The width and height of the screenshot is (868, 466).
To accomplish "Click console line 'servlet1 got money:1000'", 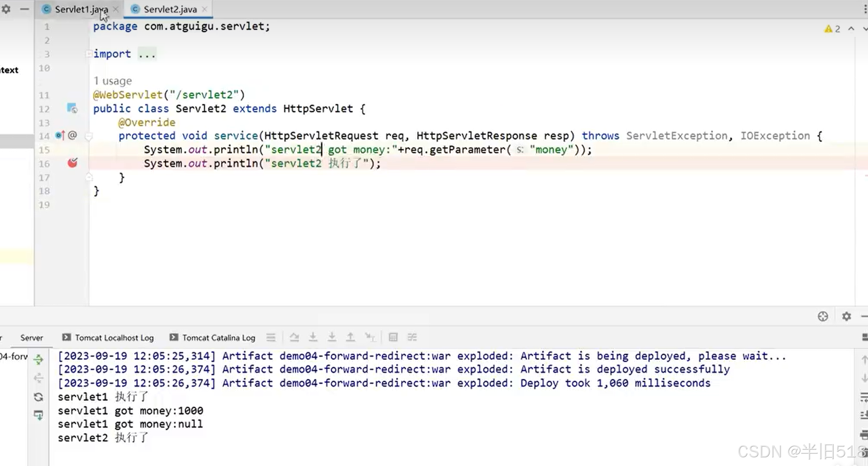I will pos(130,411).
